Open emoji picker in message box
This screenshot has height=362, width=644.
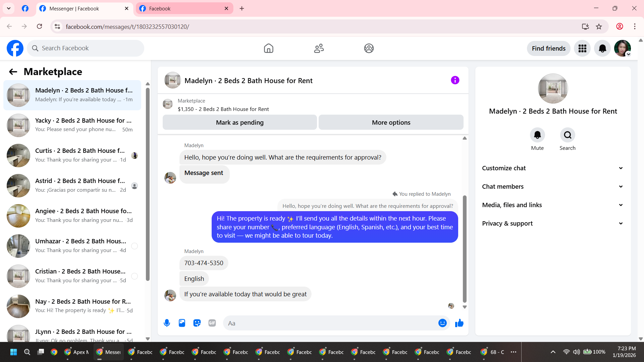click(442, 323)
